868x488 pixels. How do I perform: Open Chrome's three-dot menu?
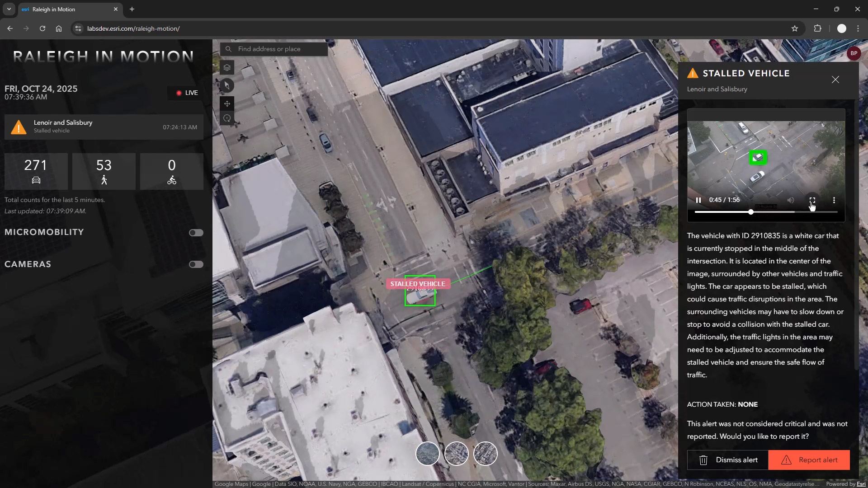(x=858, y=28)
